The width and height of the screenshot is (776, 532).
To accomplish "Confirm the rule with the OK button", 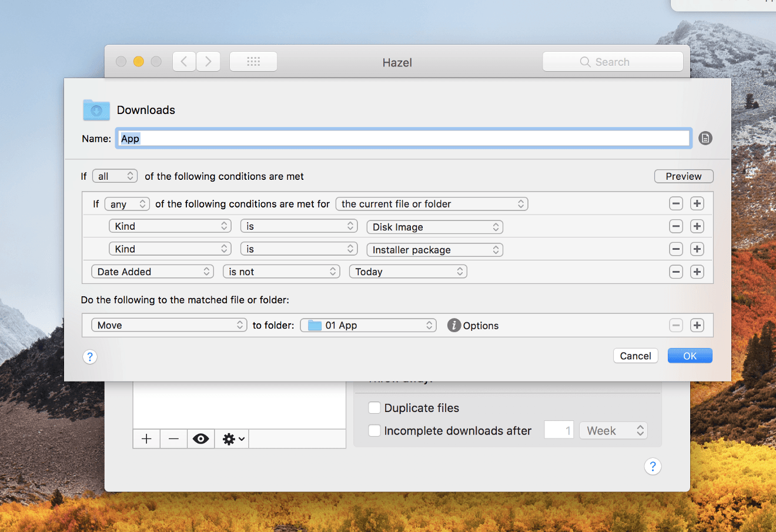I will [690, 355].
